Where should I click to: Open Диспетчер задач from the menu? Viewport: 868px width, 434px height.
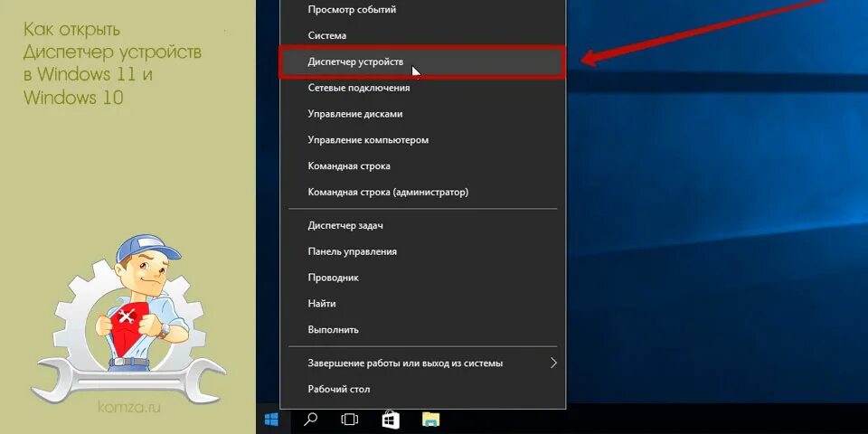pos(423,225)
